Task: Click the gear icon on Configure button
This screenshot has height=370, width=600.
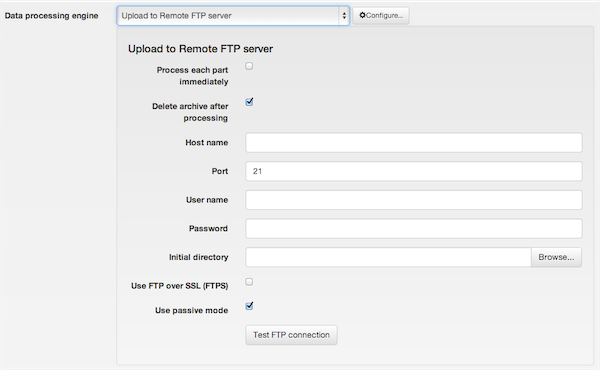Action: click(x=362, y=15)
